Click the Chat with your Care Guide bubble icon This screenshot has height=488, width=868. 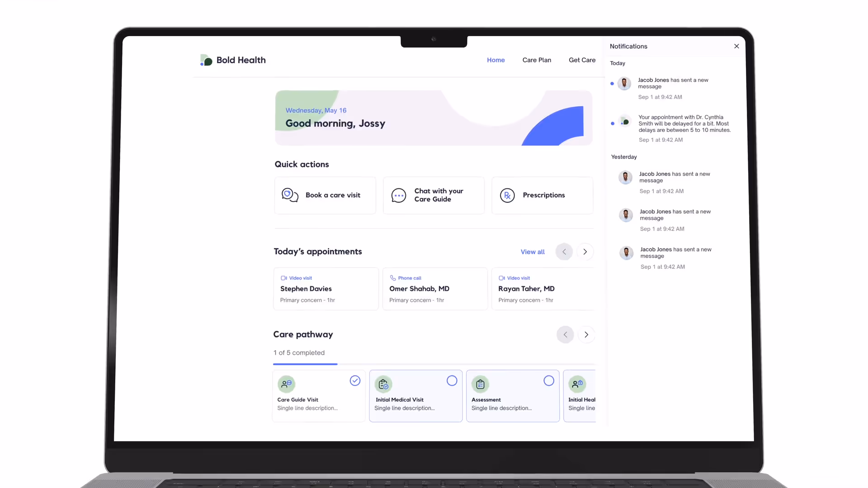click(x=399, y=195)
